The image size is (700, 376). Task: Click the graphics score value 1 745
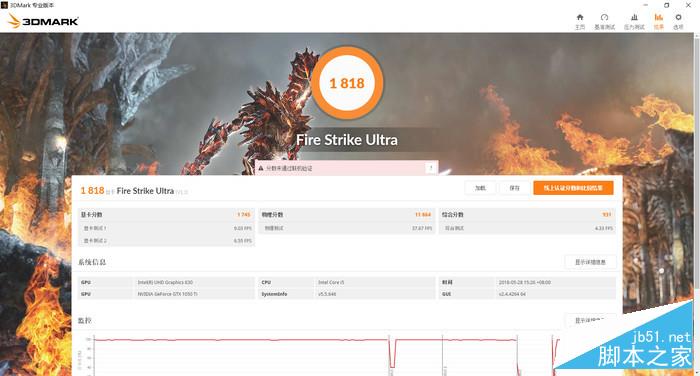pyautogui.click(x=244, y=215)
